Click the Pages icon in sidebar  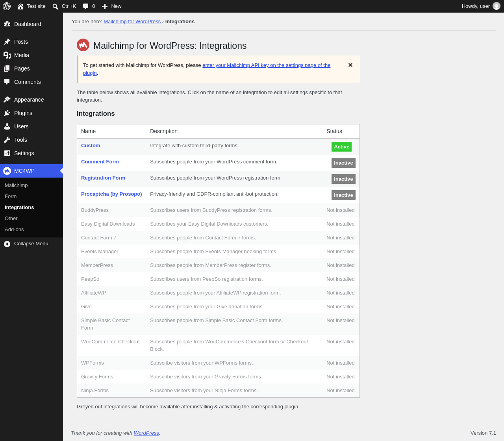tap(7, 69)
